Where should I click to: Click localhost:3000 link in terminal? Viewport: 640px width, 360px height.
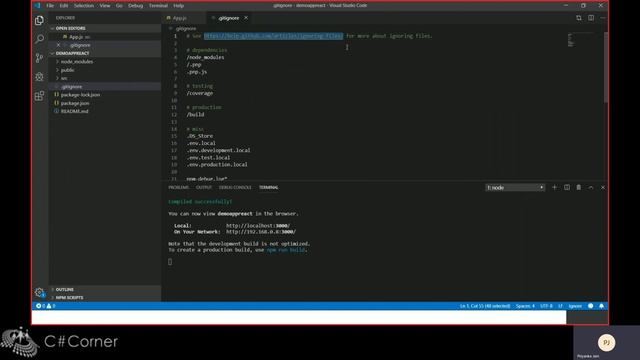click(x=258, y=226)
